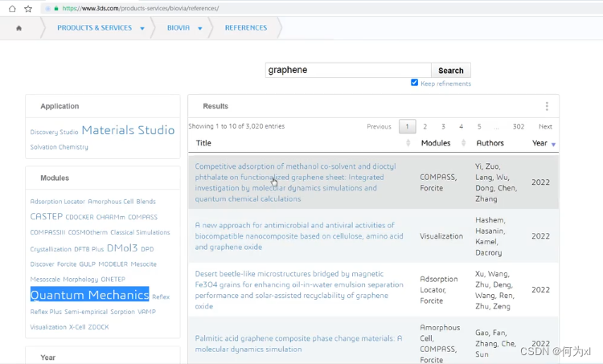Image resolution: width=603 pixels, height=364 pixels.
Task: Go to results page 5
Action: [479, 126]
